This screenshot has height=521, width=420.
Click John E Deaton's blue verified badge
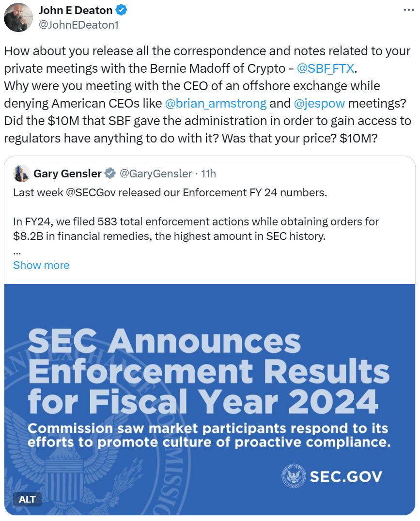pyautogui.click(x=121, y=10)
